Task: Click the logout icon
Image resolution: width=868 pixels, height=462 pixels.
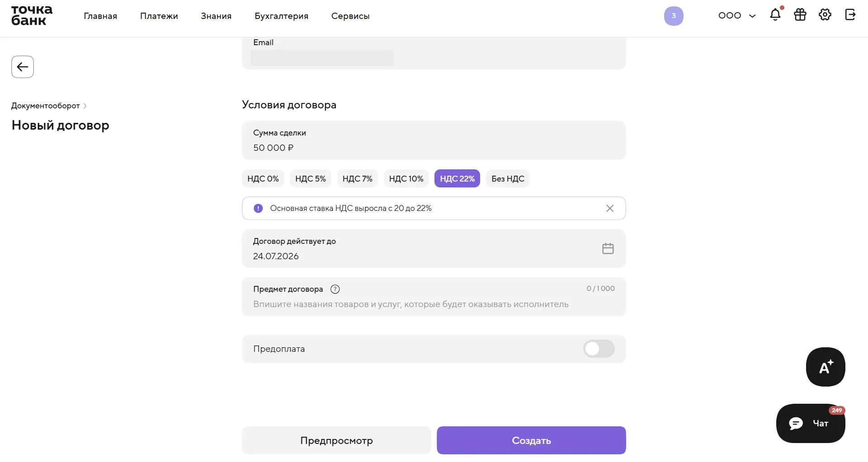Action: pyautogui.click(x=850, y=15)
